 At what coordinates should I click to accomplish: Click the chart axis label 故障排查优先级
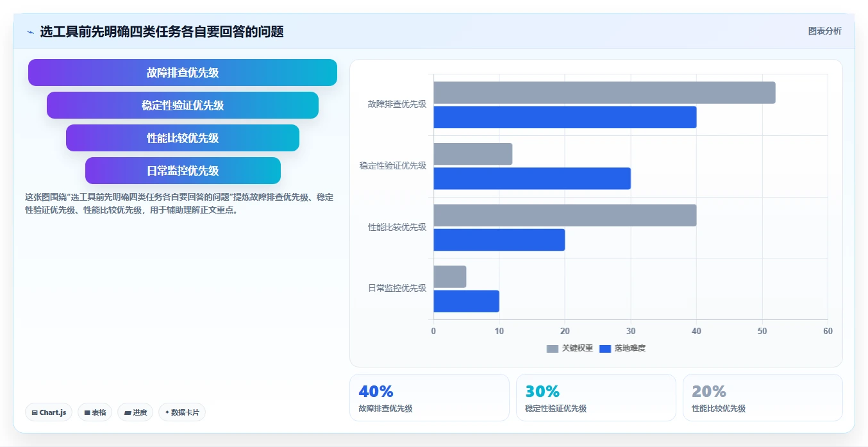coord(397,104)
